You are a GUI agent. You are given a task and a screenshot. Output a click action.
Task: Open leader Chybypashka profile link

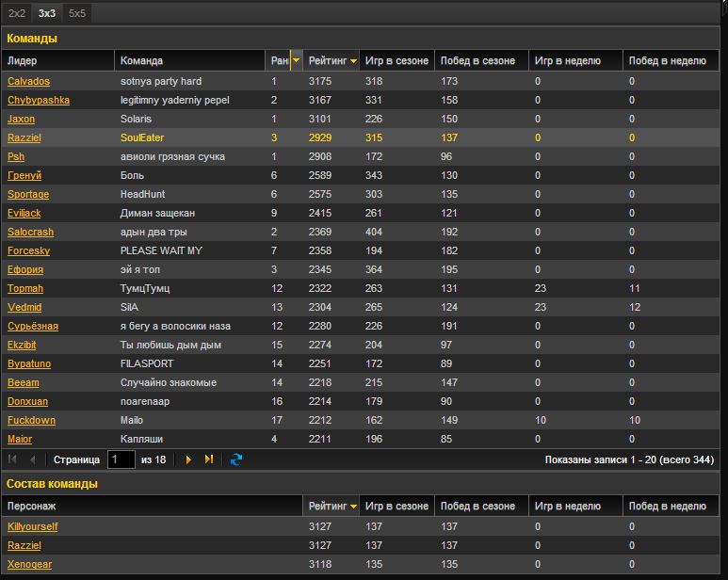(39, 100)
